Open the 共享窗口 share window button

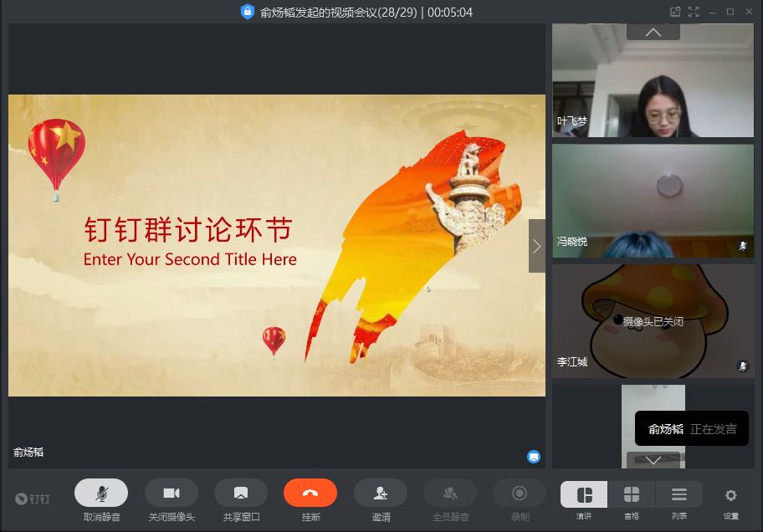[241, 493]
